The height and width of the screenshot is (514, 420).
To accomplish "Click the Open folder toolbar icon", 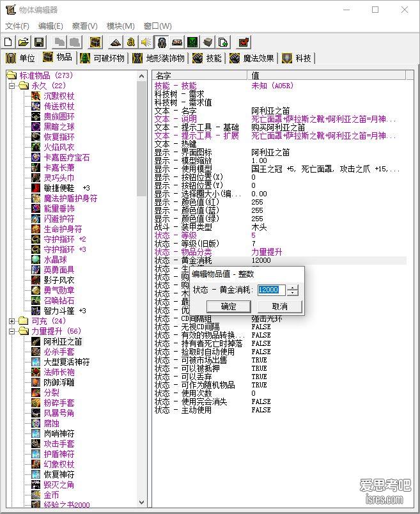I will tap(24, 42).
